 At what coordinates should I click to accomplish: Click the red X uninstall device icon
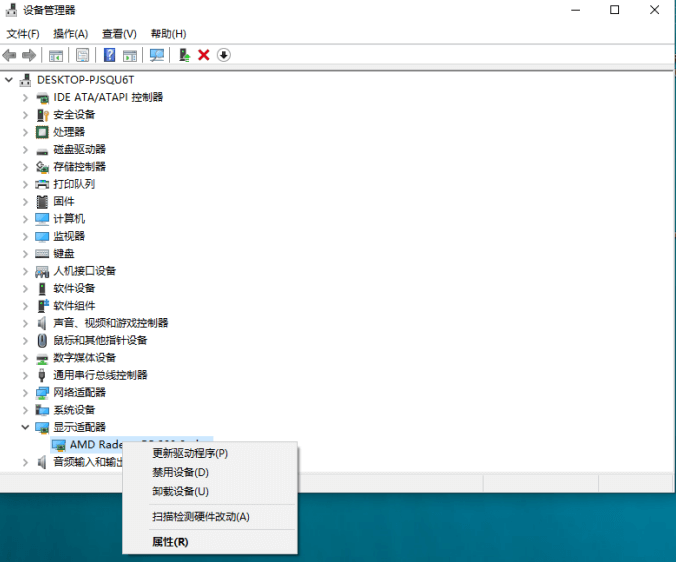tap(203, 55)
